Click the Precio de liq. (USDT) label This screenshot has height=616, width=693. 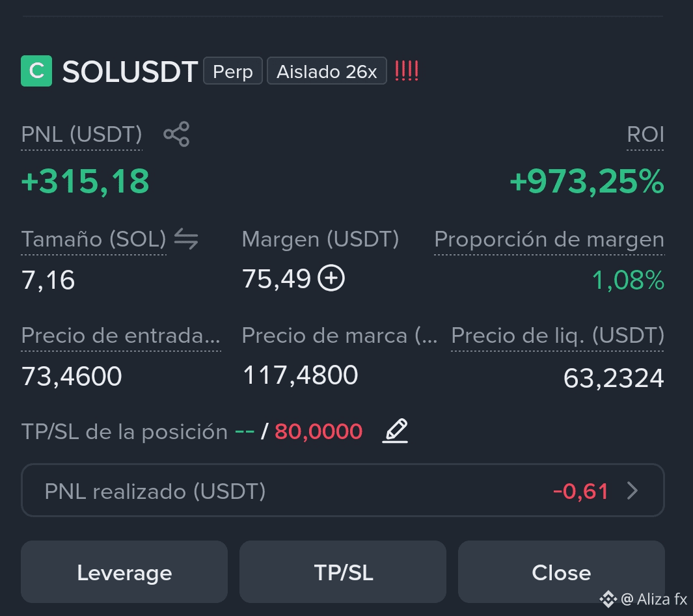coord(557,335)
